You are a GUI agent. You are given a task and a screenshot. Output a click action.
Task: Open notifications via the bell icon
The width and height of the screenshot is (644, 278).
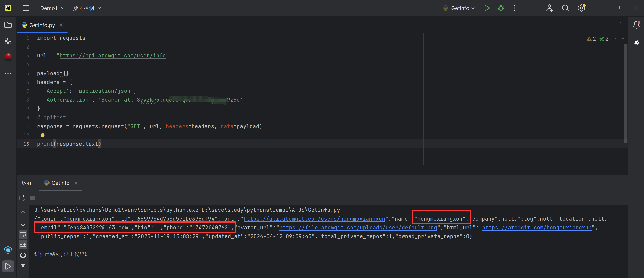point(636,25)
